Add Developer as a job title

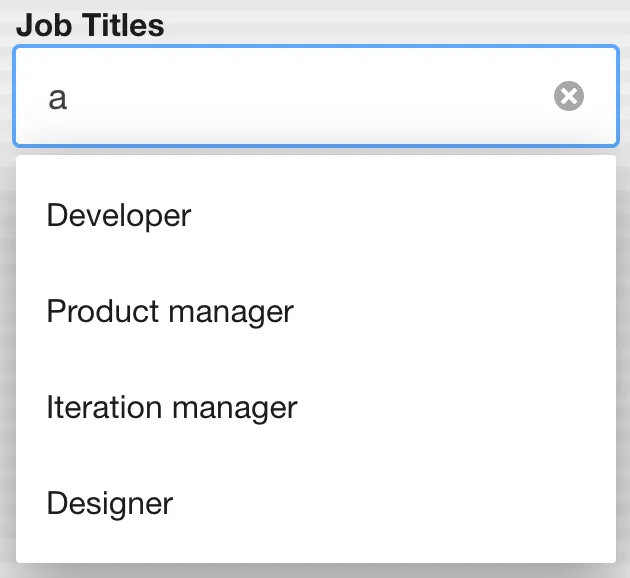coord(119,215)
